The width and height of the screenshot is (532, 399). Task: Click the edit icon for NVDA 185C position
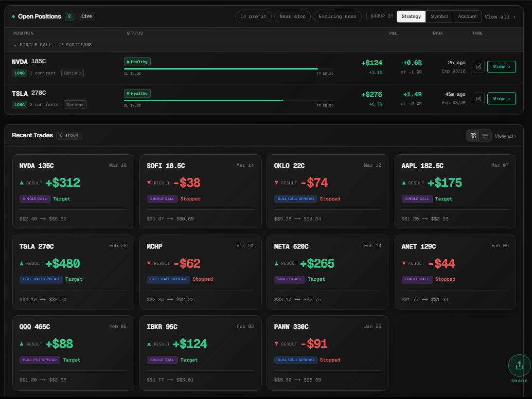[479, 67]
